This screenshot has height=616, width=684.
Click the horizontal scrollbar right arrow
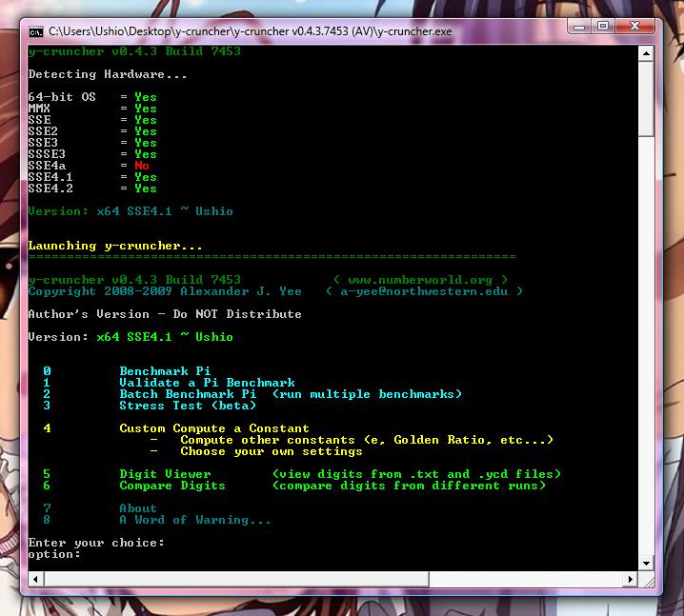[632, 578]
